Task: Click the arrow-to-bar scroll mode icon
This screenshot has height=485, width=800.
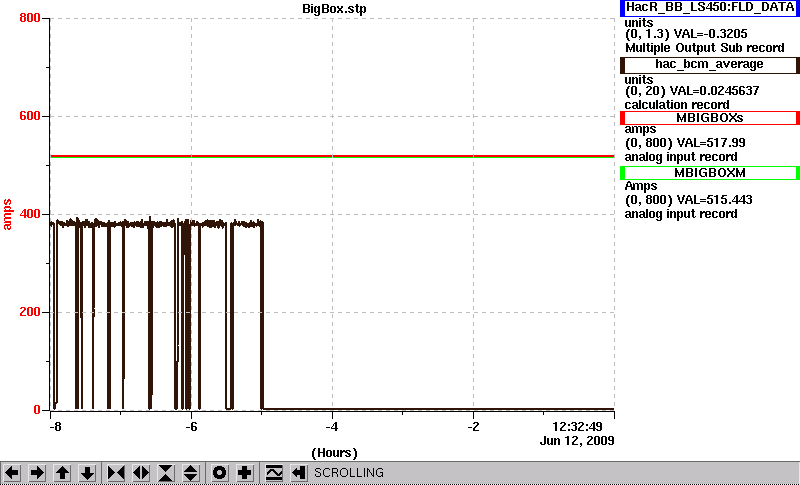Action: 298,473
